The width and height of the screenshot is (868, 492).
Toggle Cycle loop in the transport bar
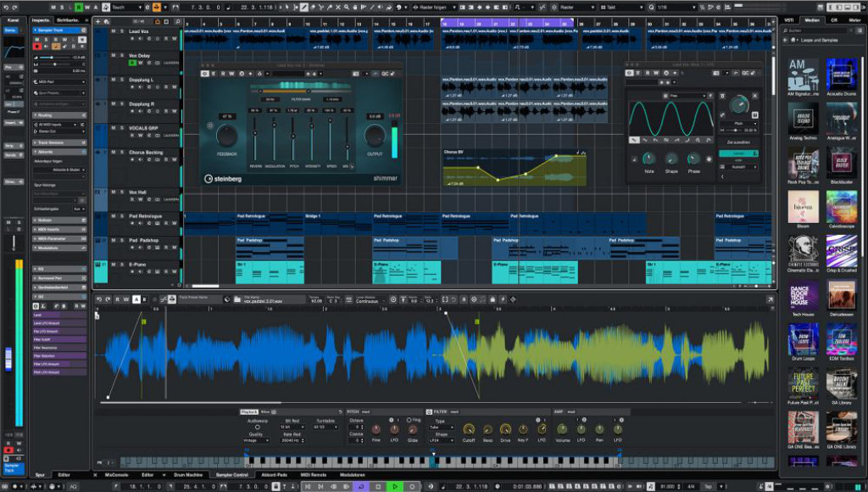click(x=361, y=486)
